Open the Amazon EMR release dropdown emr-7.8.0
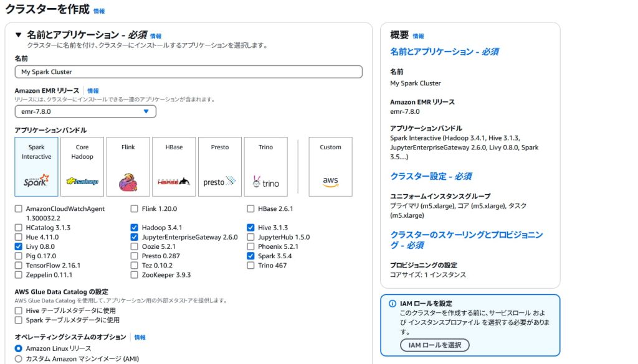 (85, 111)
